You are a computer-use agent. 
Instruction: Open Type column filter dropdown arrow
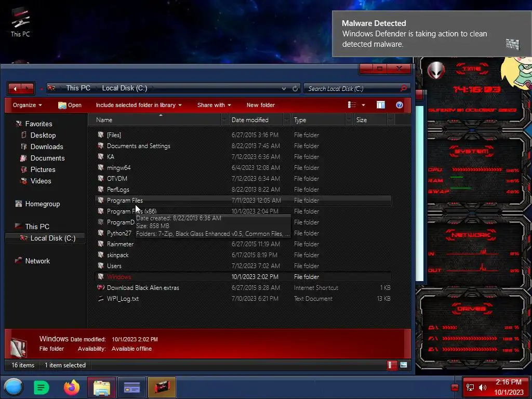[349, 120]
